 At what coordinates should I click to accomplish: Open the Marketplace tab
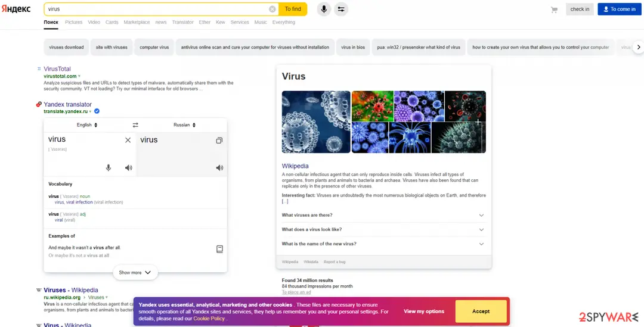point(137,22)
